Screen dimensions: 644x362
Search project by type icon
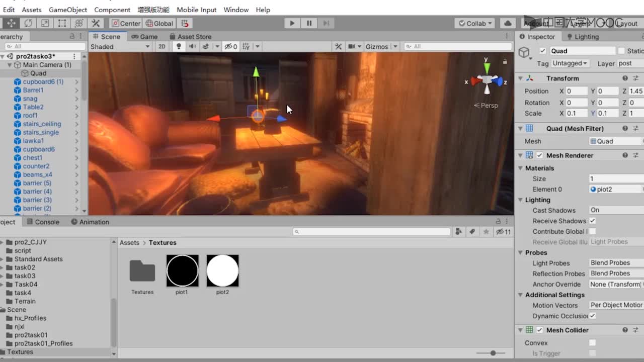pos(458,232)
